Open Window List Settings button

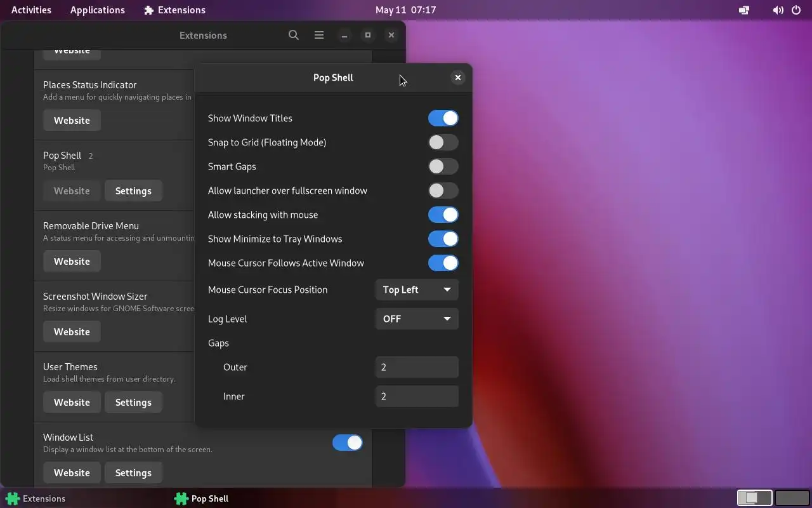coord(133,472)
